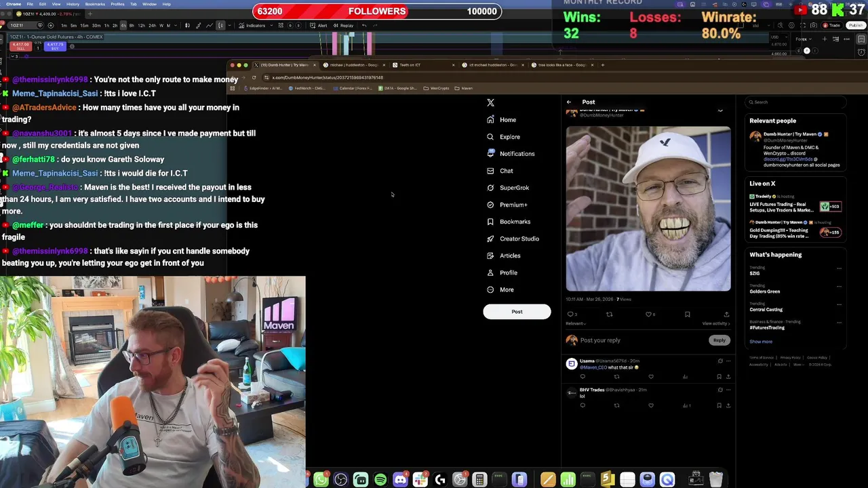Open Premium+ in the X sidebar
Image resolution: width=868 pixels, height=488 pixels.
[x=507, y=205]
